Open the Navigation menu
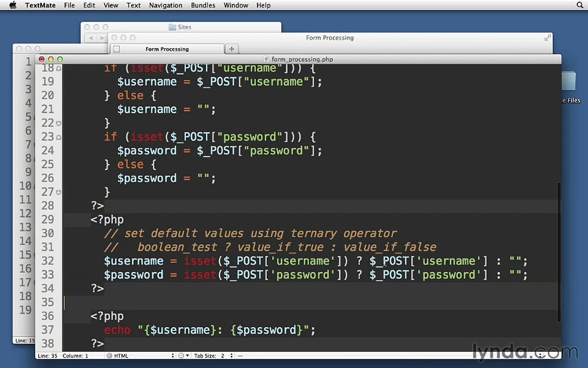 coord(165,5)
